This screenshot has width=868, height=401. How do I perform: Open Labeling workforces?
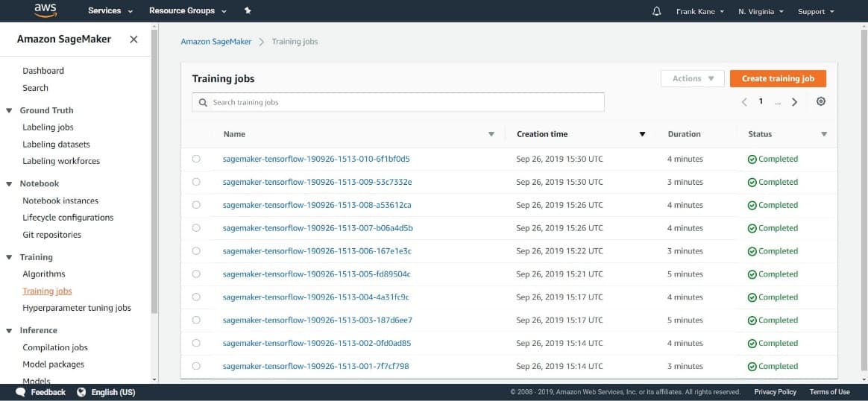point(61,162)
